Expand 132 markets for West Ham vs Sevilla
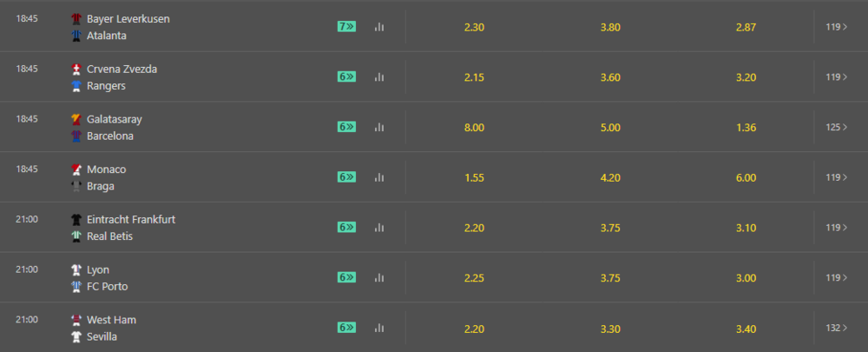Screen dimensions: 868x352 tap(837, 328)
